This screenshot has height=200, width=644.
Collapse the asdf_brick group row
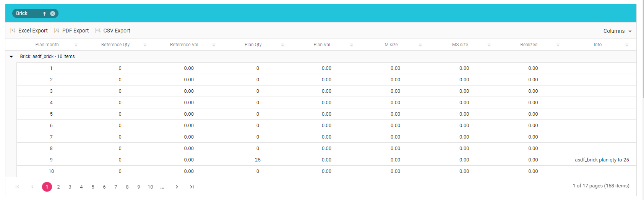click(11, 56)
